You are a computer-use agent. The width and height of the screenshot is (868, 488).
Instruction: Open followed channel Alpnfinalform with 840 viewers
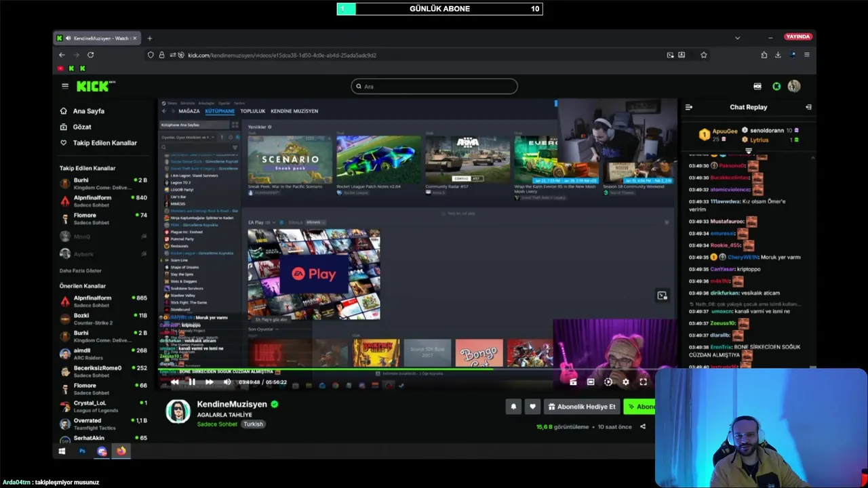(x=103, y=201)
